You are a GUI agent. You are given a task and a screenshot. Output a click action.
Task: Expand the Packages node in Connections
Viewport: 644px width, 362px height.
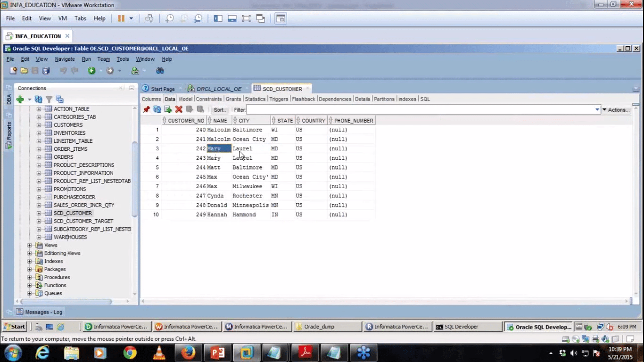click(29, 269)
